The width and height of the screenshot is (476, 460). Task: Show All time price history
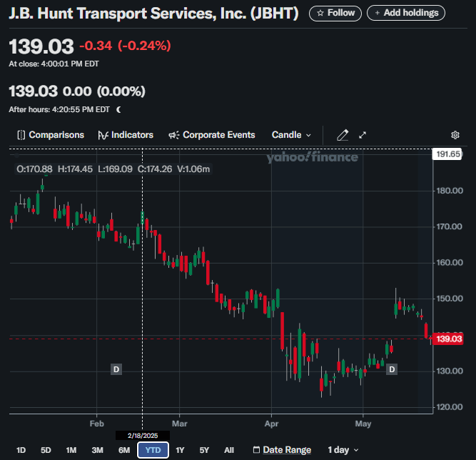pyautogui.click(x=228, y=450)
